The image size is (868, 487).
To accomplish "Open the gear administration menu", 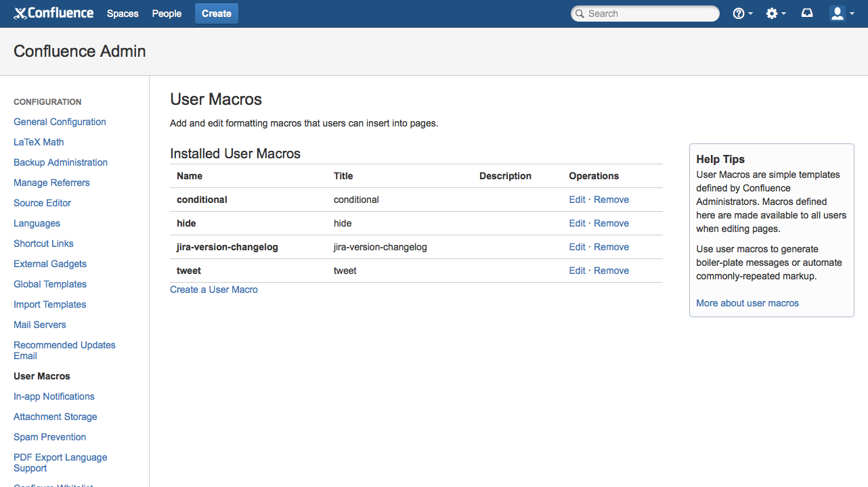I will tap(772, 14).
